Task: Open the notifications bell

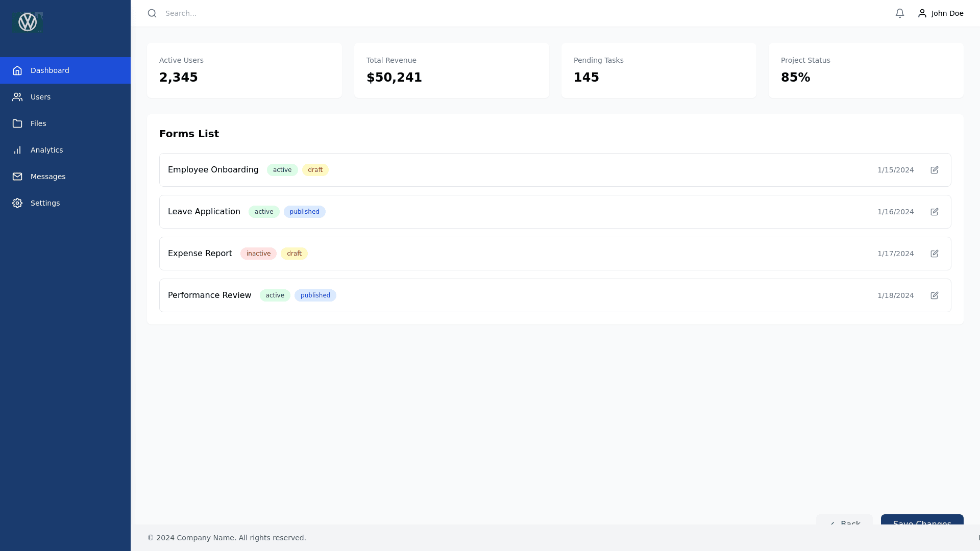Action: click(900, 13)
